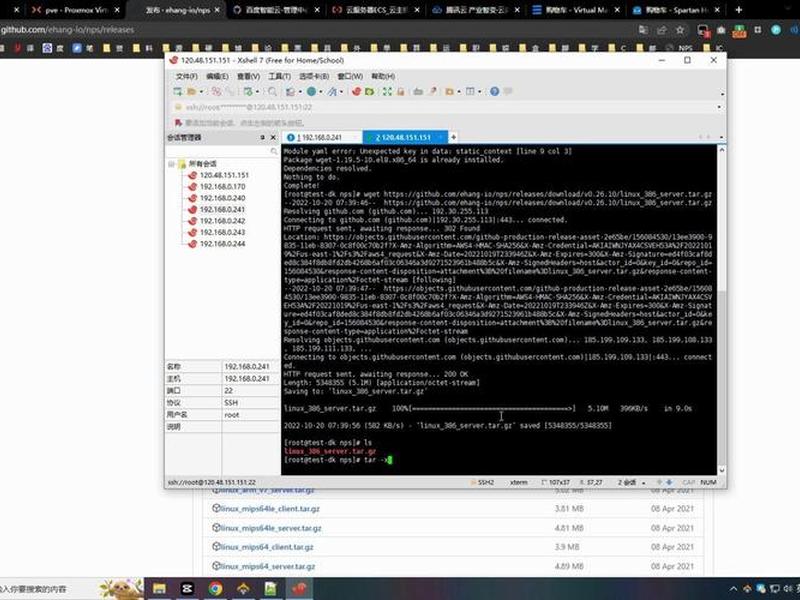
Task: Select session 192.168.0.242 in tree
Action: (222, 221)
